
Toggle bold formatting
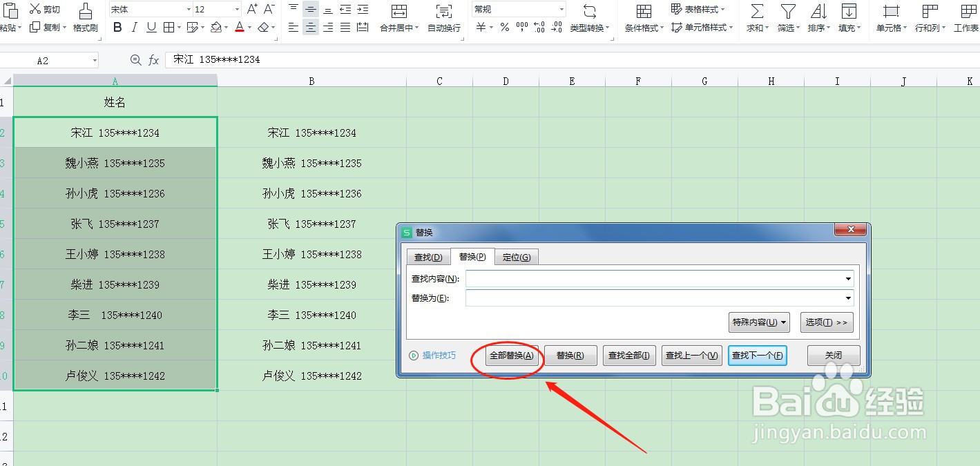(x=117, y=27)
